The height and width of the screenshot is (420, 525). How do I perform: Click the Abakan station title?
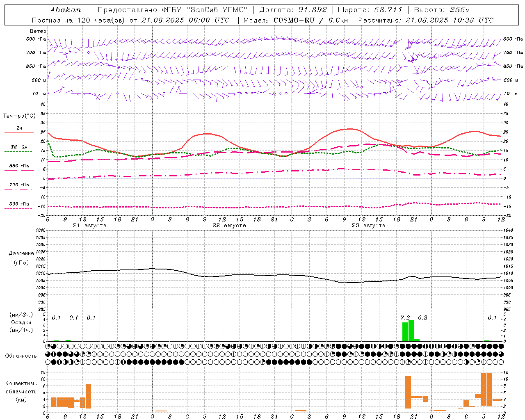click(x=66, y=10)
